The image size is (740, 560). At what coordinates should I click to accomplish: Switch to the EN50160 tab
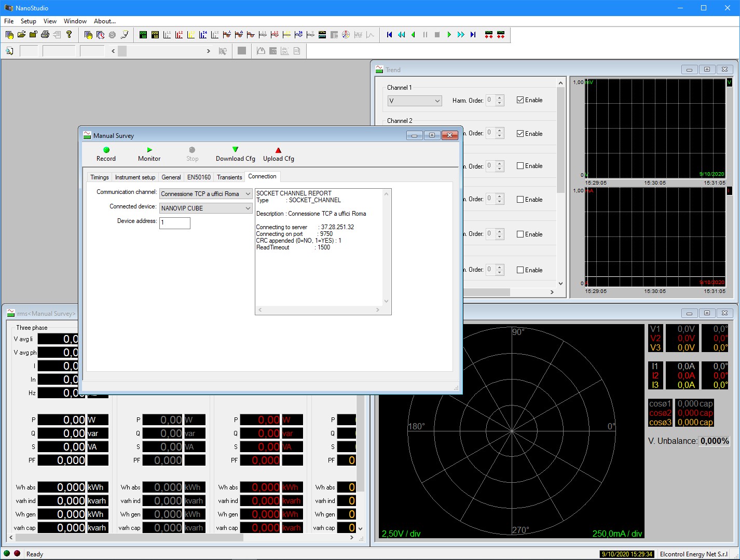point(199,177)
